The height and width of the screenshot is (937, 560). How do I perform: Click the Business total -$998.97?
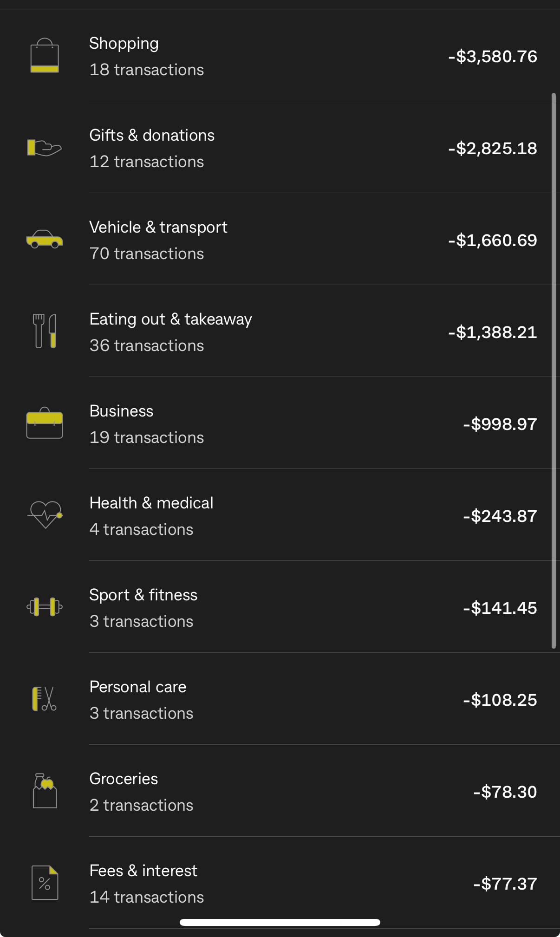coord(500,424)
